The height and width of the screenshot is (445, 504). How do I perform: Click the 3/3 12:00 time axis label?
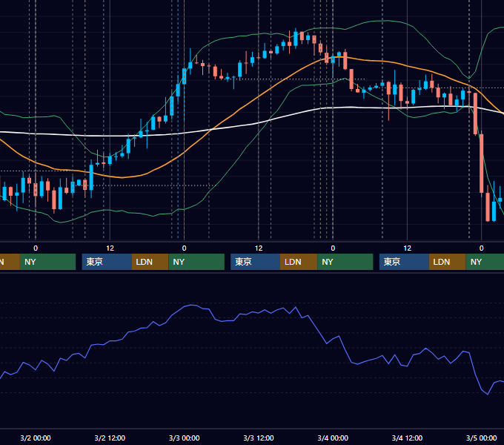[259, 438]
